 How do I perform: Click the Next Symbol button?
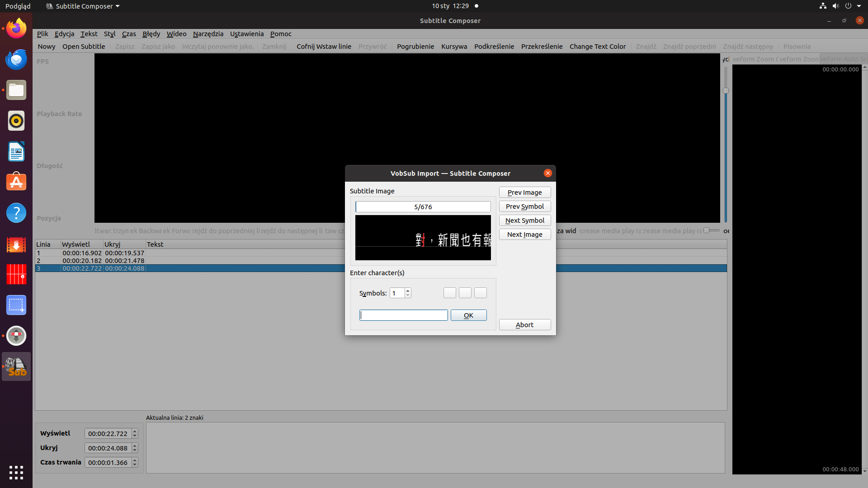coord(525,221)
